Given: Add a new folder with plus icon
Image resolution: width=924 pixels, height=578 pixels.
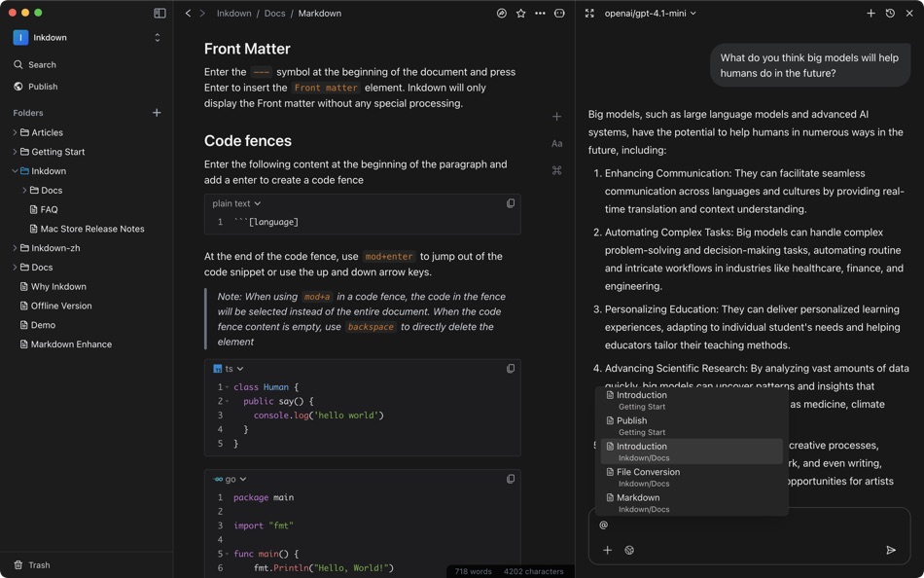Looking at the screenshot, I should pos(157,112).
